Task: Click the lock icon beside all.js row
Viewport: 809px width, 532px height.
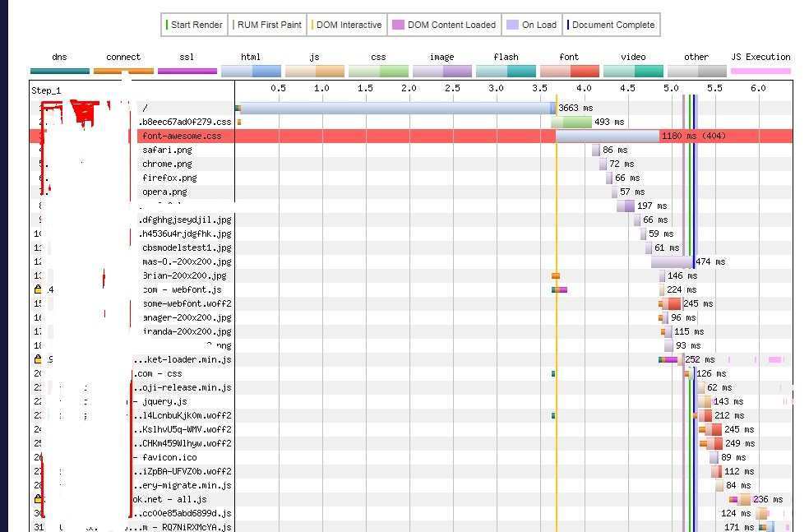Action: (38, 499)
